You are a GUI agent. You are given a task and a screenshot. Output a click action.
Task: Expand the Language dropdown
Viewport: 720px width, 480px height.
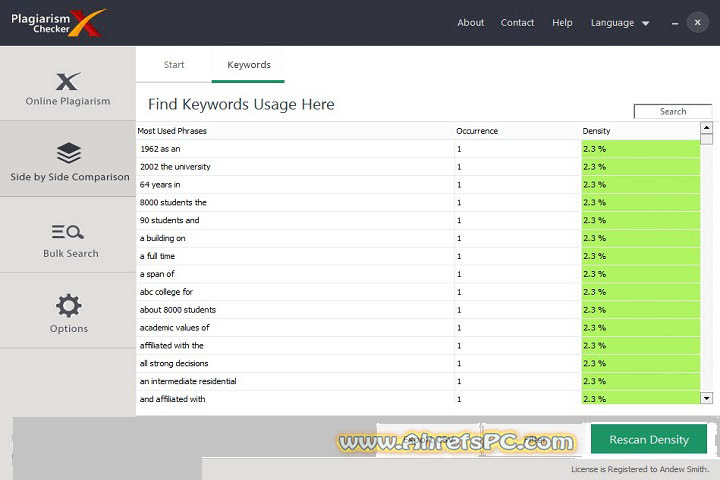(619, 23)
